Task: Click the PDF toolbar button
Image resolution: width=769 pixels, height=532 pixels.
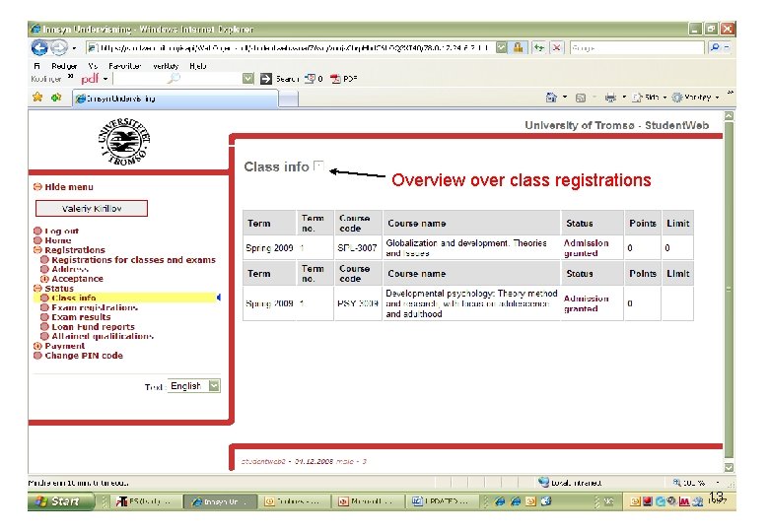Action: 343,79
